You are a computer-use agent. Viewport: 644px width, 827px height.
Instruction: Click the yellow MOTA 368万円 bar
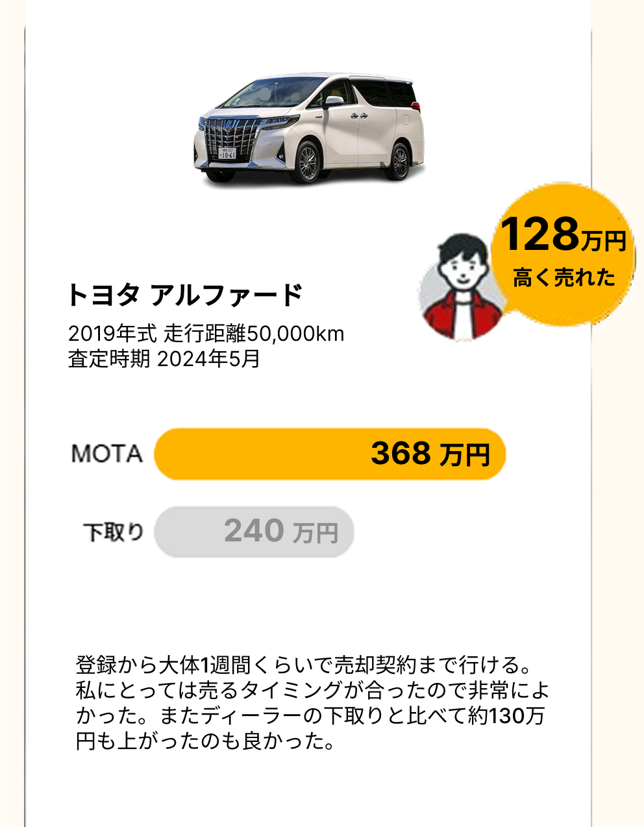point(330,454)
